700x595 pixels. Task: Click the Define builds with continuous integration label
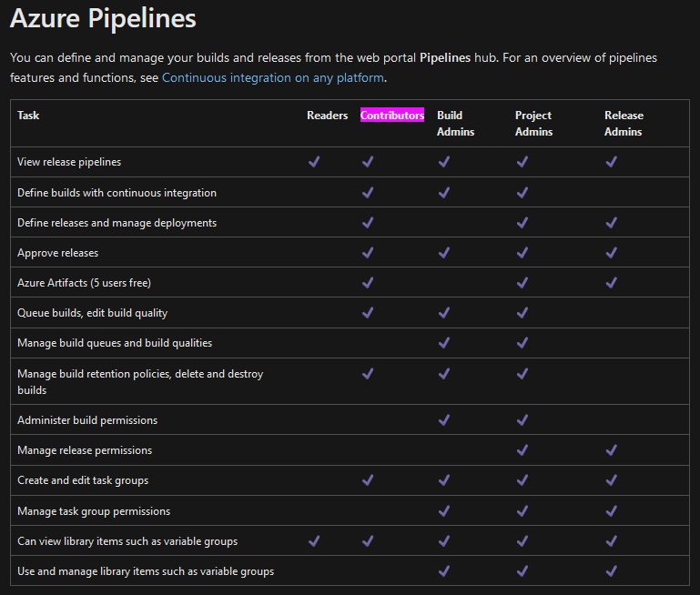[117, 193]
